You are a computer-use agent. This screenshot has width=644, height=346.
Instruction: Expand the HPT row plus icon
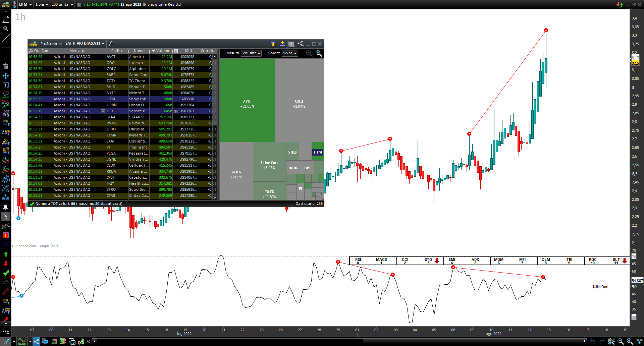point(103,111)
